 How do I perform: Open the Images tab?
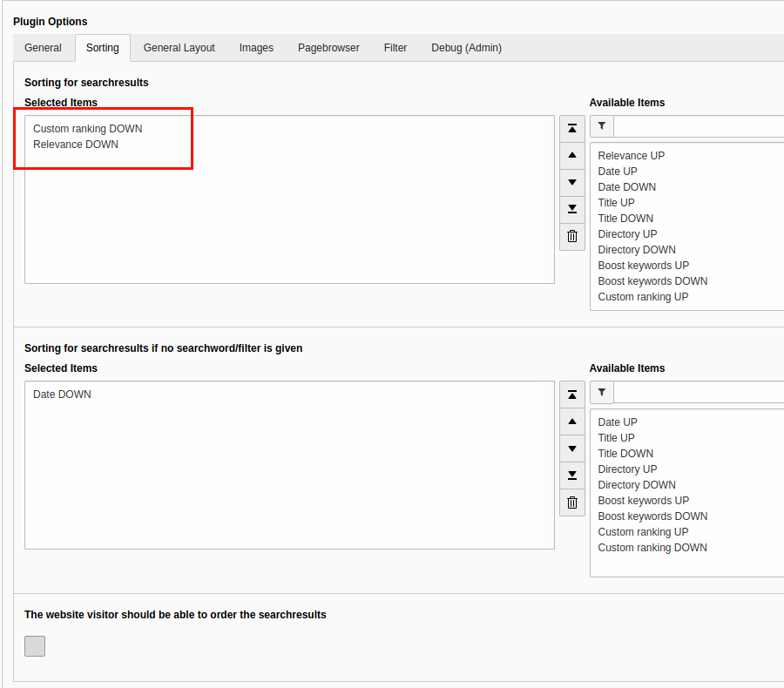tap(256, 48)
